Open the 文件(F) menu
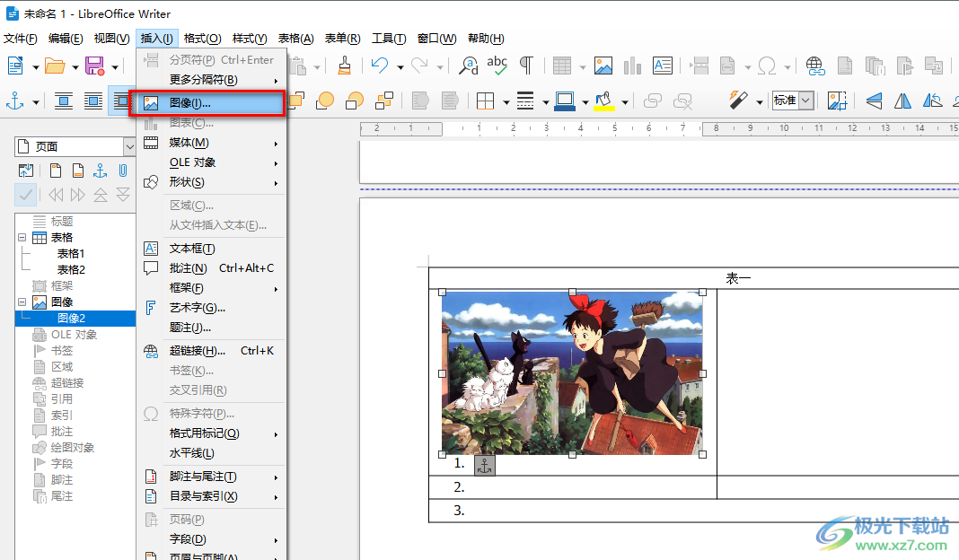The image size is (959, 560). (20, 39)
